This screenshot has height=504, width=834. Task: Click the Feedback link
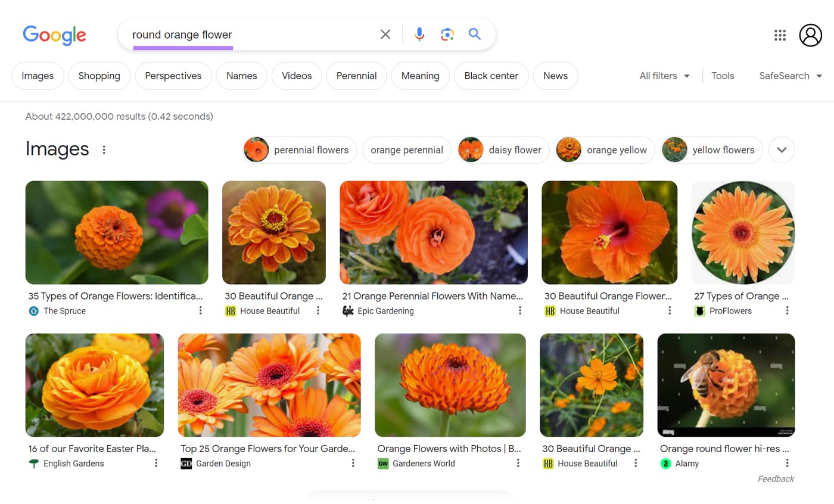776,478
